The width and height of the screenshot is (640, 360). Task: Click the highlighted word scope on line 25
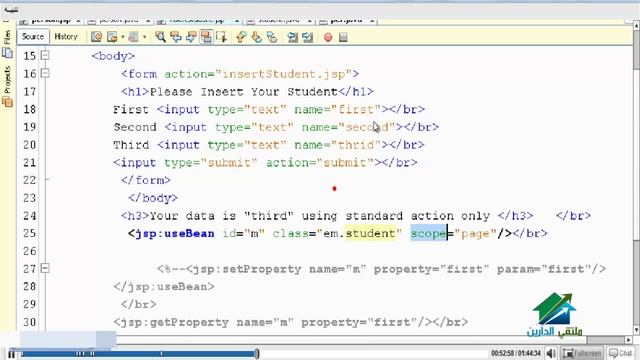coord(428,233)
